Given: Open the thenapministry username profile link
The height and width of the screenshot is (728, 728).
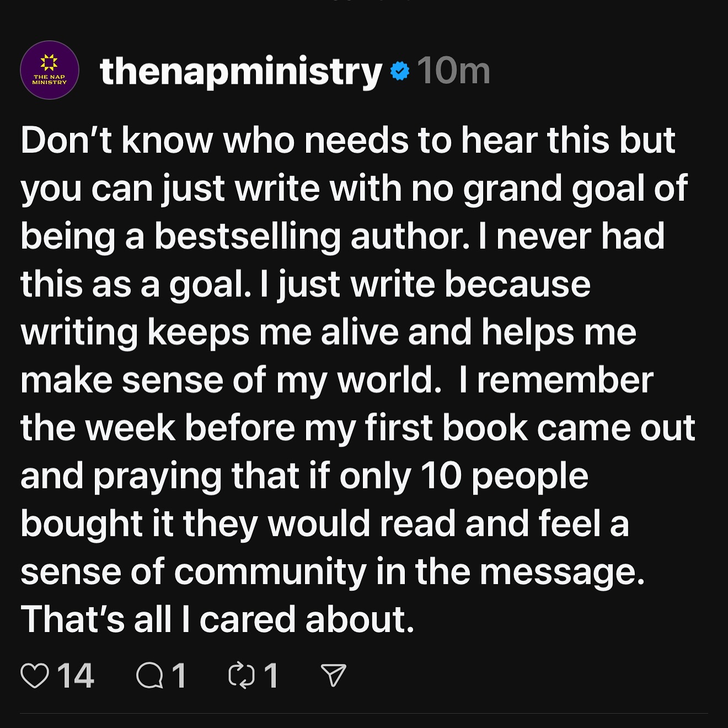Looking at the screenshot, I should 241,72.
